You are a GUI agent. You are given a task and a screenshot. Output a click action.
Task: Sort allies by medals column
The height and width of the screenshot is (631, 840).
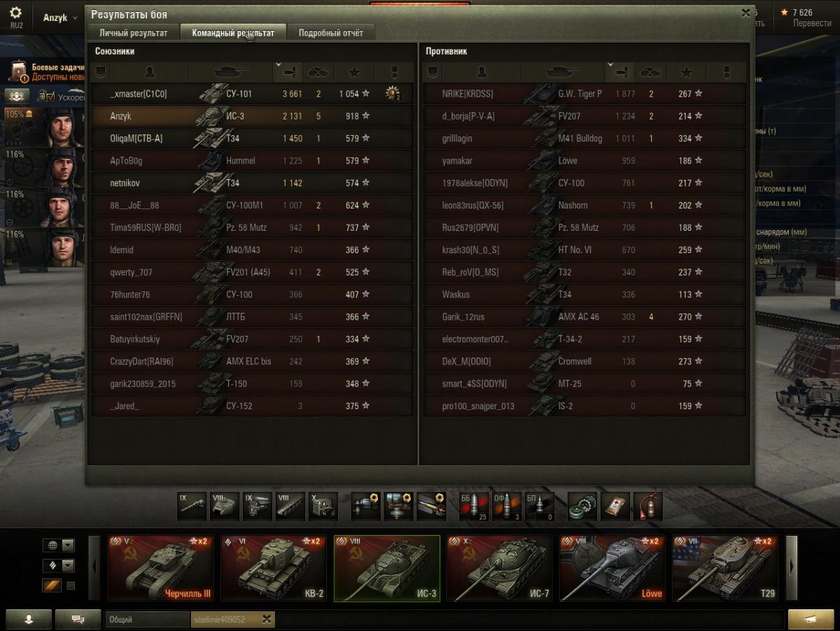394,71
